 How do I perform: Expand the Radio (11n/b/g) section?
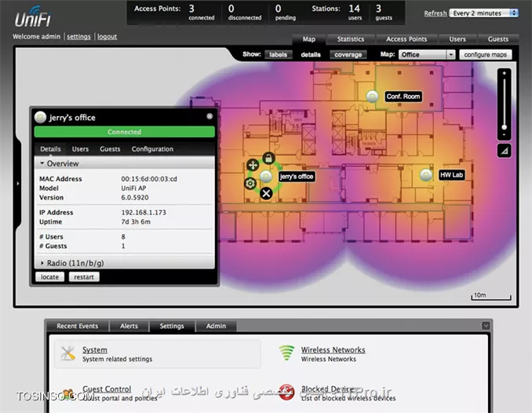pos(125,263)
